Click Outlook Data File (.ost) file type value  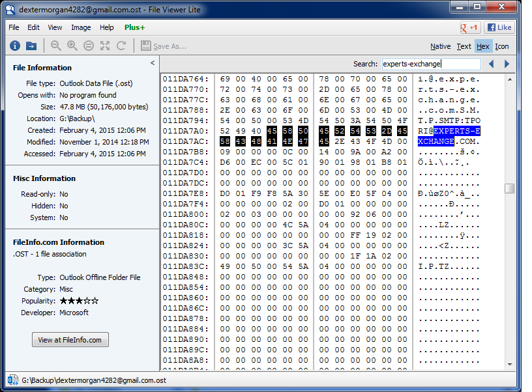tap(96, 83)
